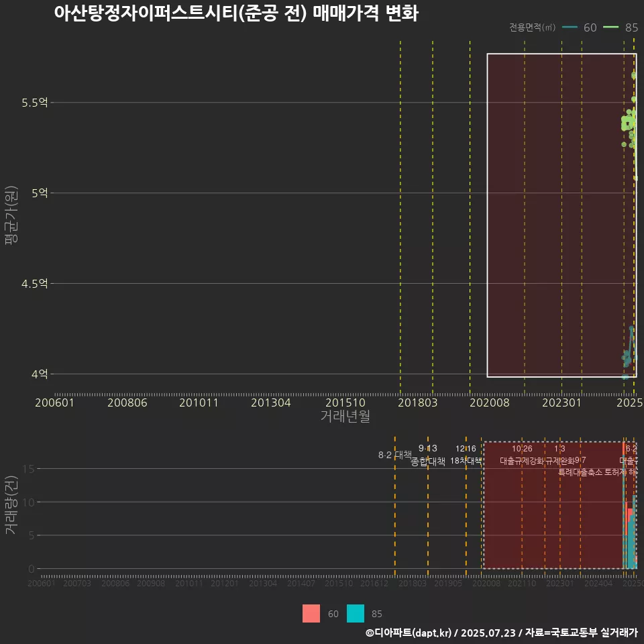The height and width of the screenshot is (644, 644).
Task: Click the 12·16 18차대책 annotation
Action: tap(466, 455)
